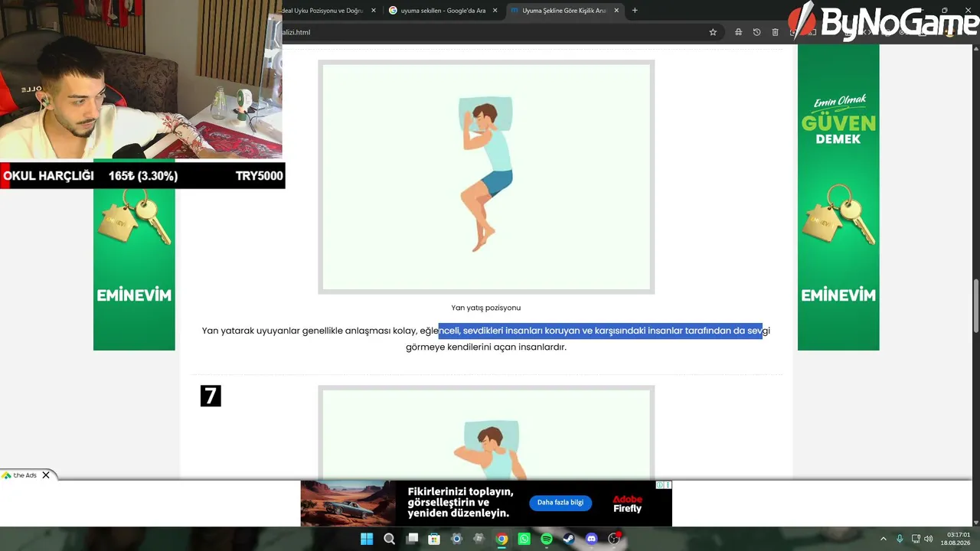
Task: Open a new browser tab
Action: tap(635, 11)
